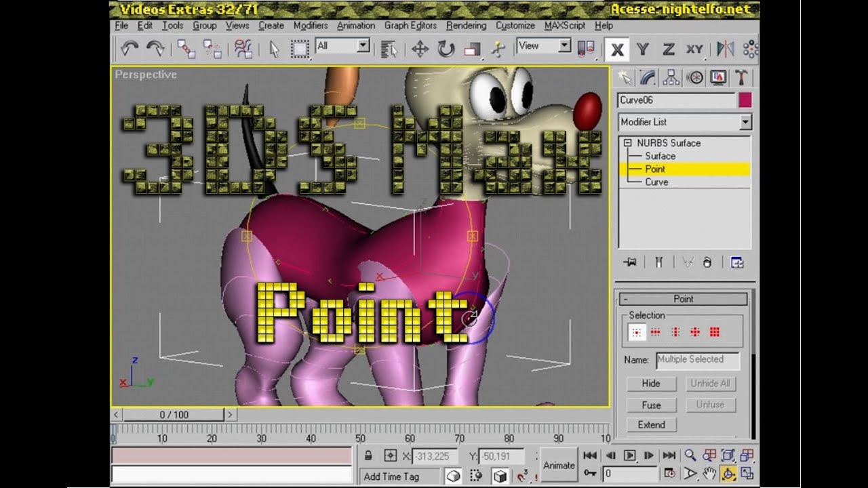The width and height of the screenshot is (868, 488).
Task: Activate the Select and Rotate tool
Action: tap(446, 48)
